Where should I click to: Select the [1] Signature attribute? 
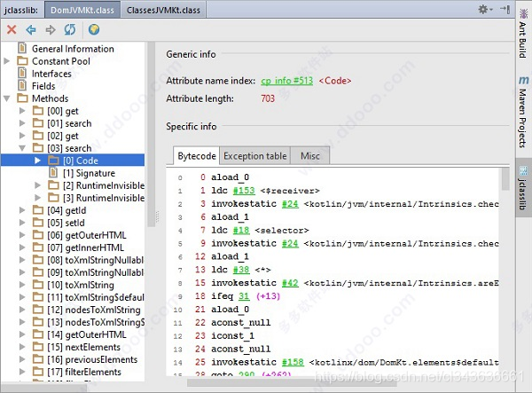[x=89, y=173]
